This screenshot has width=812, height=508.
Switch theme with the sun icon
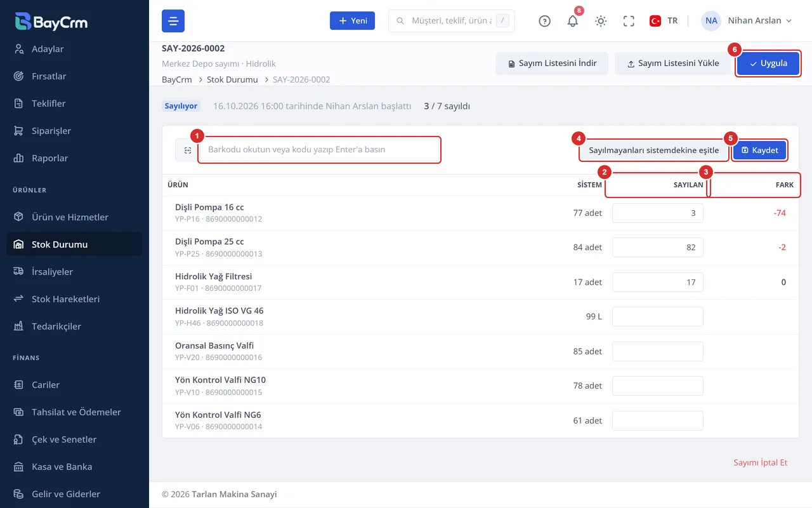pyautogui.click(x=601, y=21)
